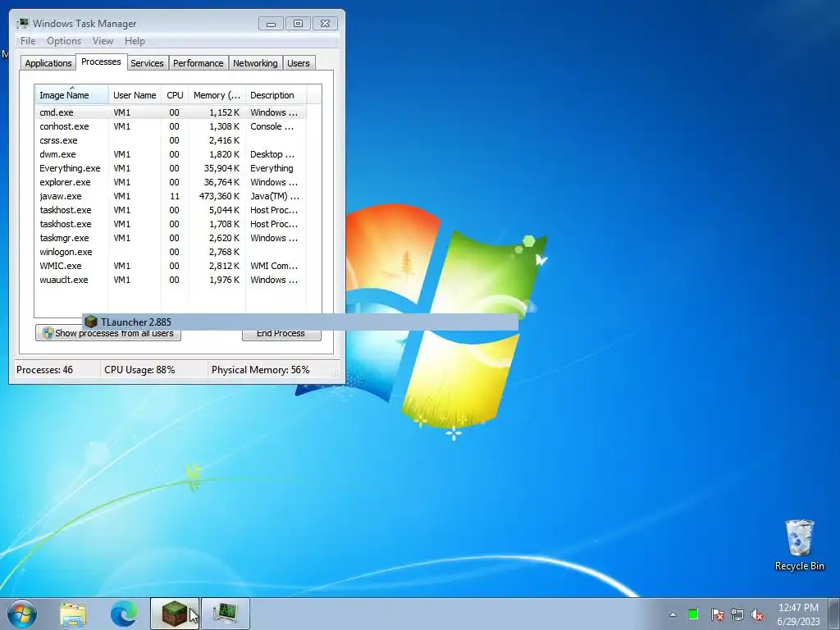Select the csrss.exe process
This screenshot has height=630, width=840.
click(171, 140)
